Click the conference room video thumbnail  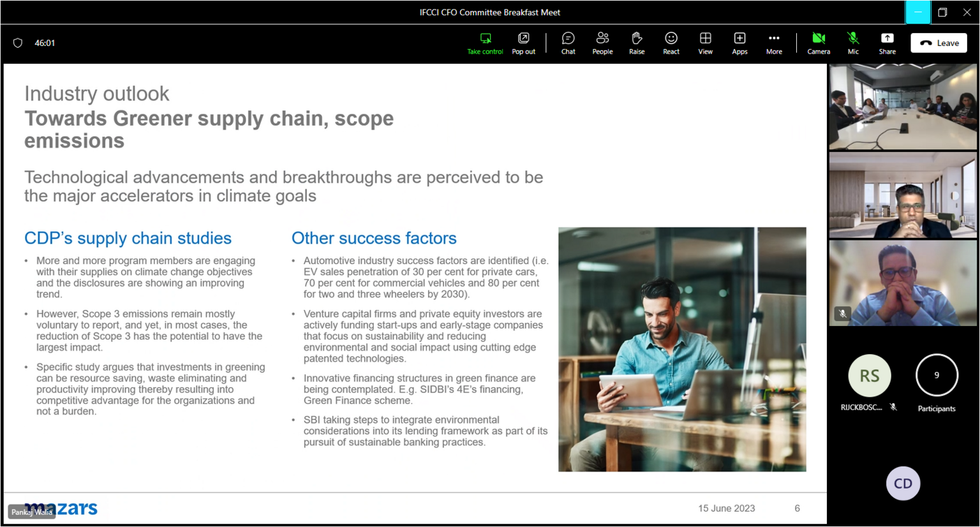pyautogui.click(x=903, y=107)
